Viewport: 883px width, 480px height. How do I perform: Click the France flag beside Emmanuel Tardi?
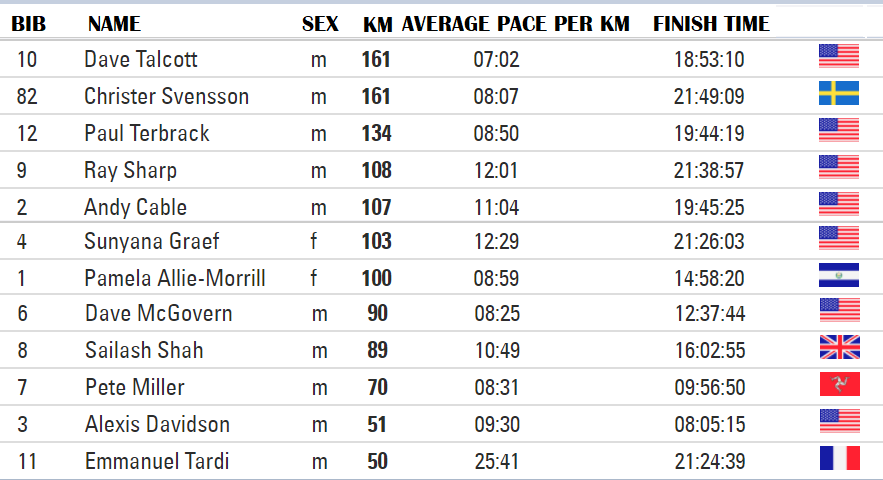pos(840,458)
